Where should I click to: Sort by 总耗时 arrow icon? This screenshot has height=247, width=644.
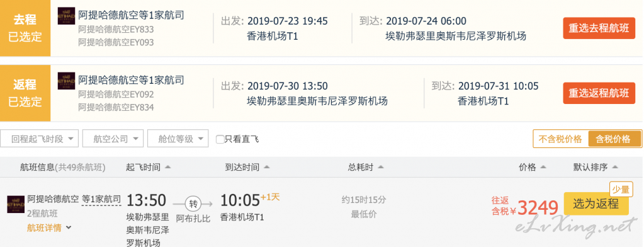point(380,167)
